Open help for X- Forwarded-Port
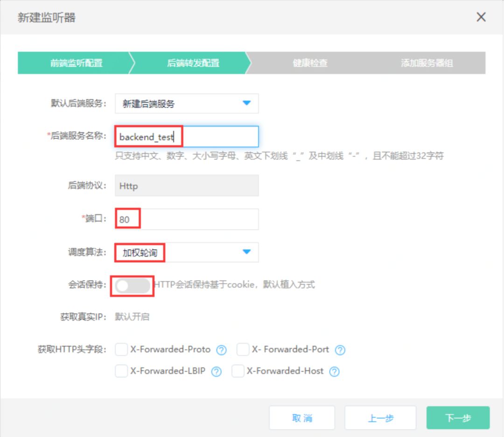Screen dimensions: 504x437 340,350
